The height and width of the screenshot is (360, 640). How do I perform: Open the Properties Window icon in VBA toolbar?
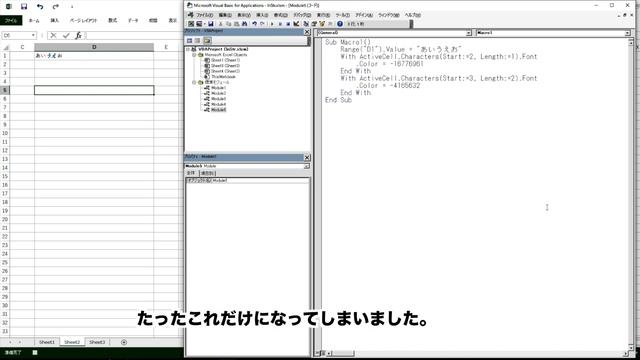click(314, 24)
